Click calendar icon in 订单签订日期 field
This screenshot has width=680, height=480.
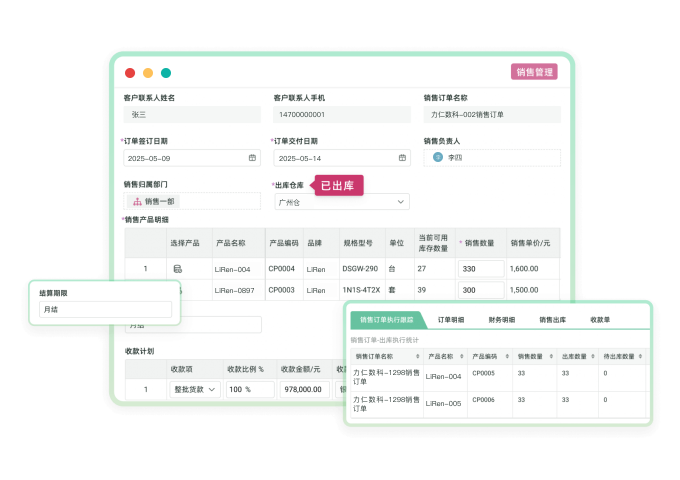252,158
